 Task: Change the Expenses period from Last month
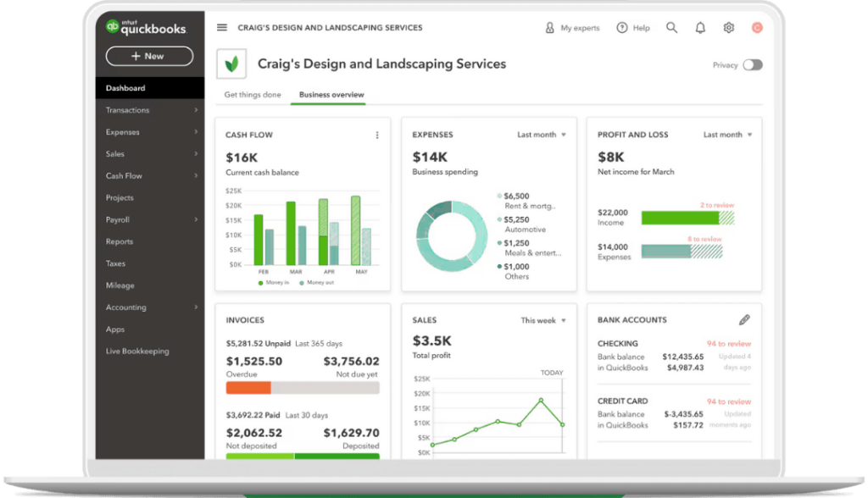[540, 134]
